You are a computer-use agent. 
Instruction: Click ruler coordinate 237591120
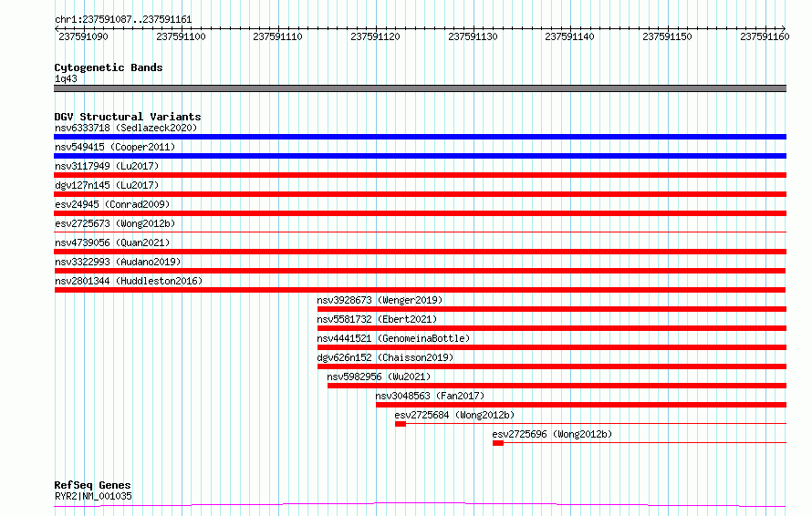[376, 36]
